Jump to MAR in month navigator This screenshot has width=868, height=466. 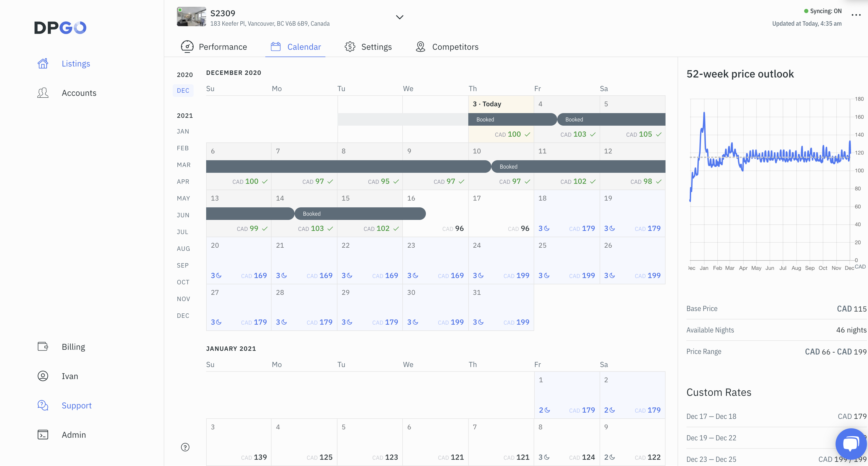(184, 165)
